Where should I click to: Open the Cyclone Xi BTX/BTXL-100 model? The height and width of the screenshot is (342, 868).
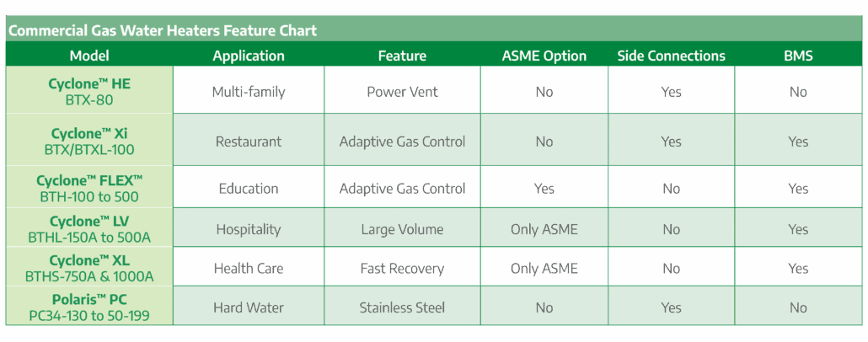point(90,141)
